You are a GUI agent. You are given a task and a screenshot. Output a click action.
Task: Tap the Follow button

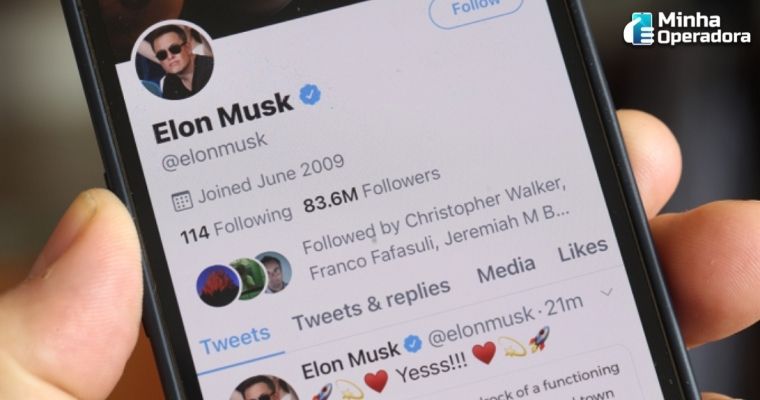(x=475, y=10)
